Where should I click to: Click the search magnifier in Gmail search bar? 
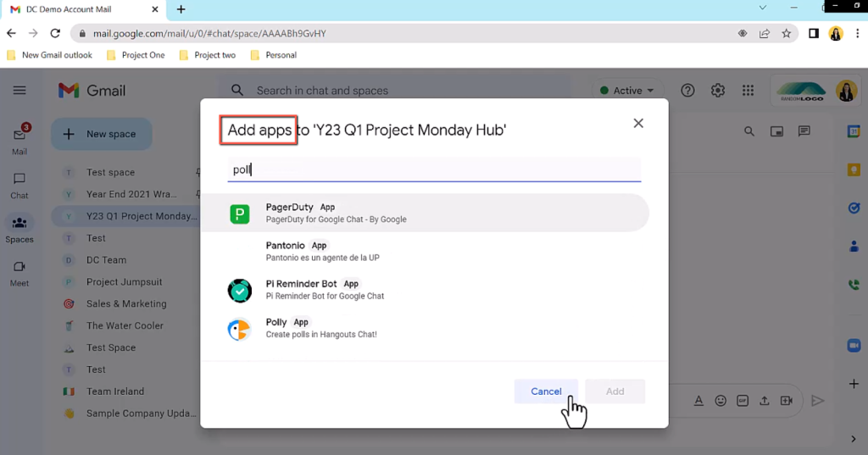coord(237,90)
